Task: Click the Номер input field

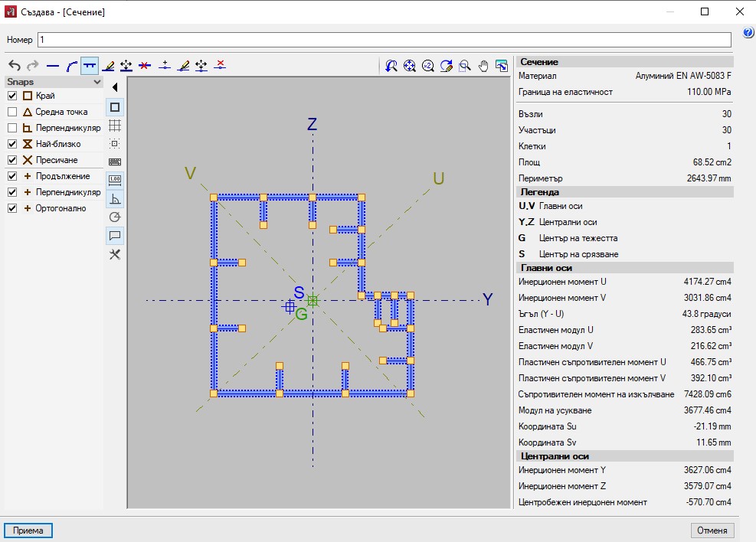Action: [x=385, y=40]
